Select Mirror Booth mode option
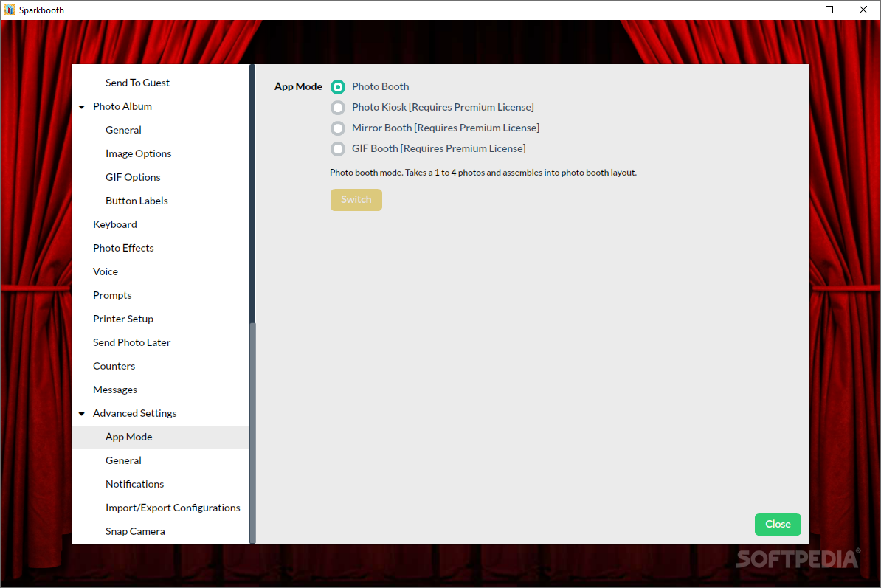Viewport: 881px width, 588px height. click(338, 128)
